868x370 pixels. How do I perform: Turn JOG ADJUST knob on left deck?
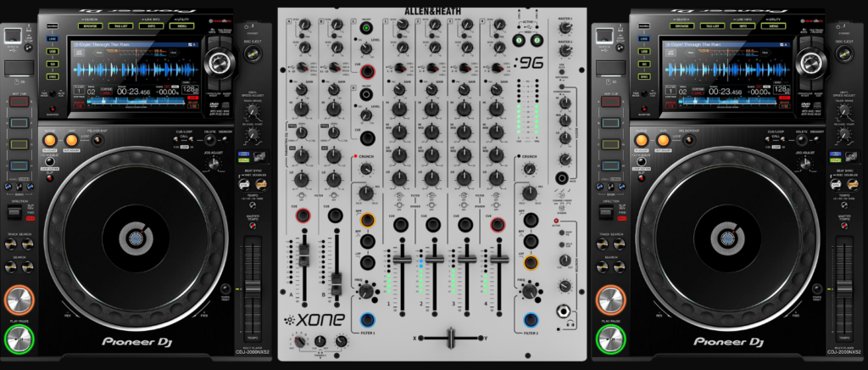click(x=215, y=164)
